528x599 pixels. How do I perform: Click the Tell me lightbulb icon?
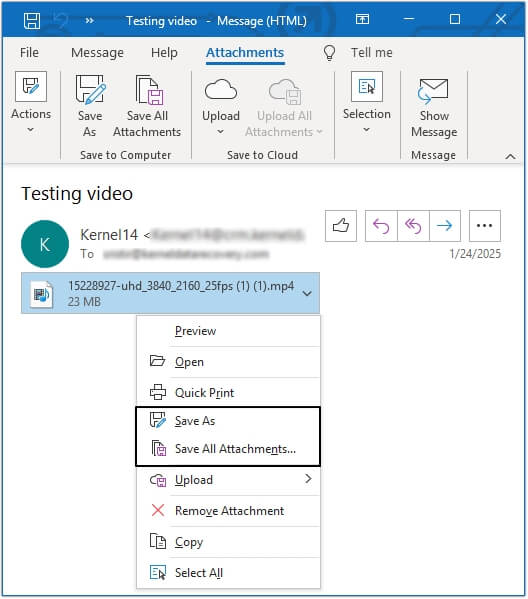click(329, 53)
